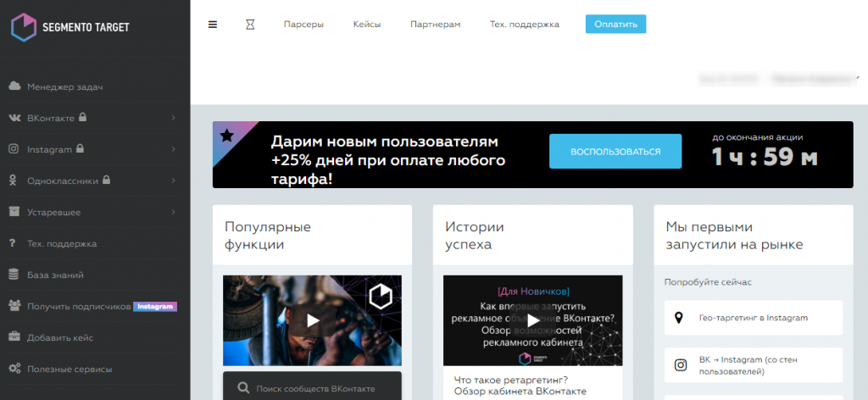Click the cloud icon for Менеджер задач

pos(15,86)
